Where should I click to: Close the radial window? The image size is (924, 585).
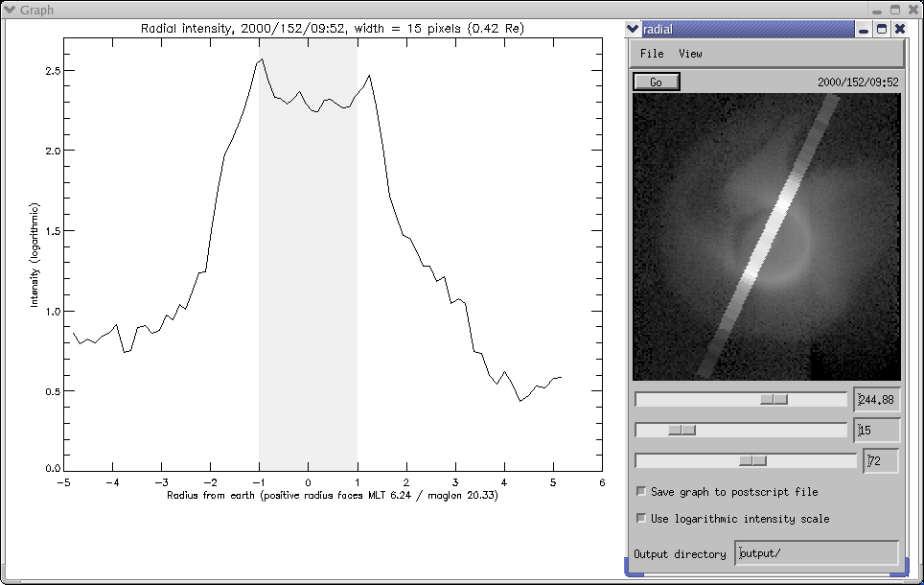point(900,29)
